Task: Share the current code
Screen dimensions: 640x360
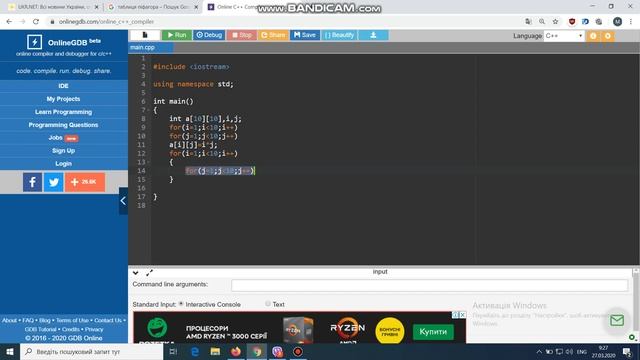Action: (273, 35)
